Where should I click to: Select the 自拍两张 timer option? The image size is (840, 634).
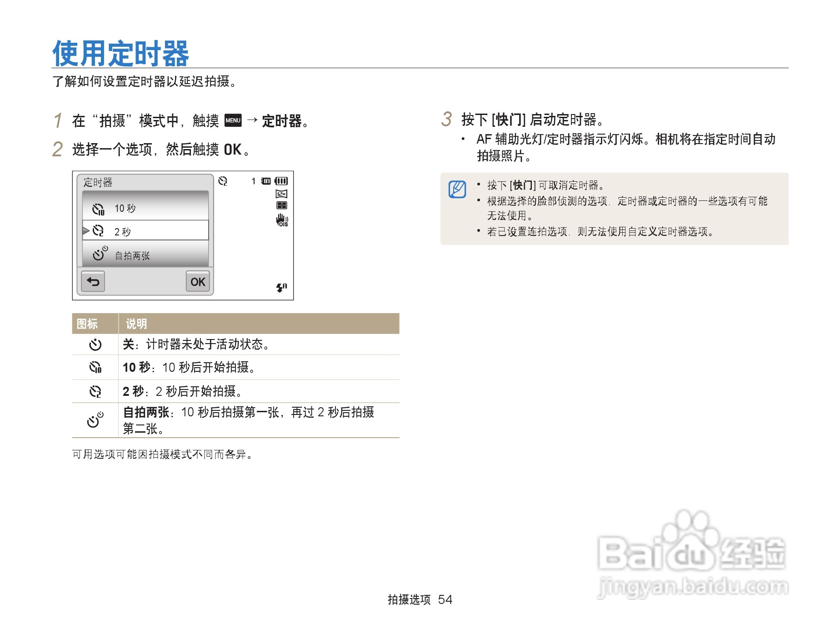[145, 255]
